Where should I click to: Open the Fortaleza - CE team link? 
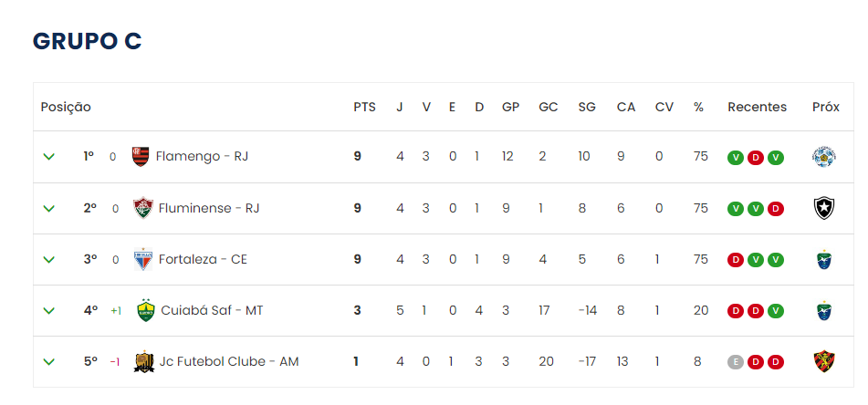coord(203,259)
